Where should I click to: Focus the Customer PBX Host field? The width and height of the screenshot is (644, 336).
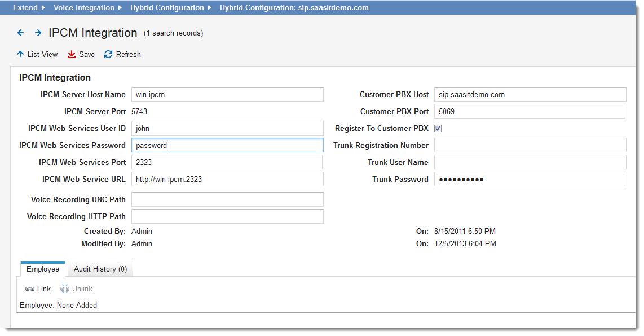[530, 94]
